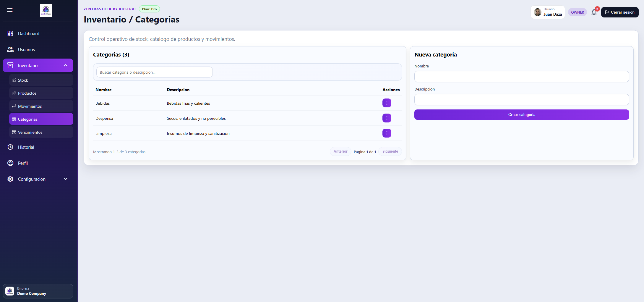Click the Demo Company logo icon
Image resolution: width=644 pixels, height=302 pixels.
click(x=10, y=291)
